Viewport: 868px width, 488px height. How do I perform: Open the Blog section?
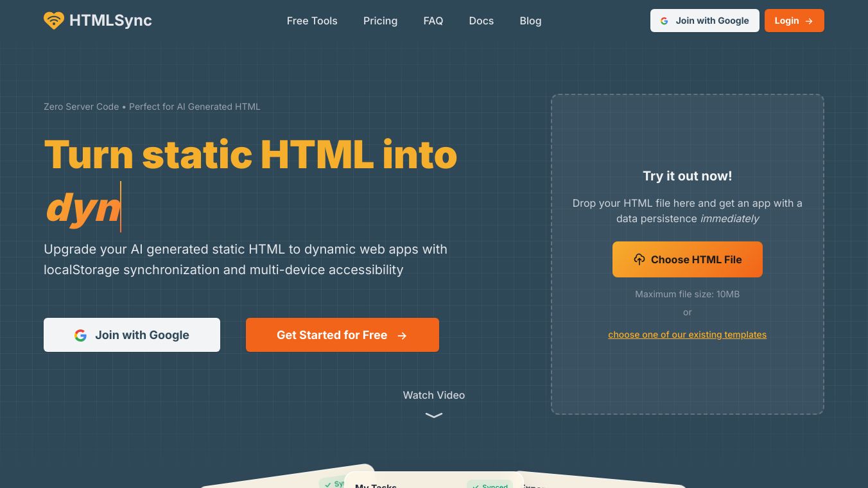pos(530,21)
